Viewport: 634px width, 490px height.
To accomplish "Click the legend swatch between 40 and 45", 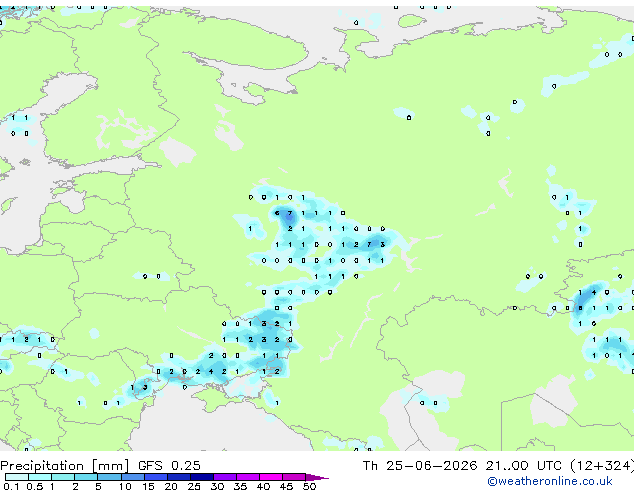I will (271, 477).
